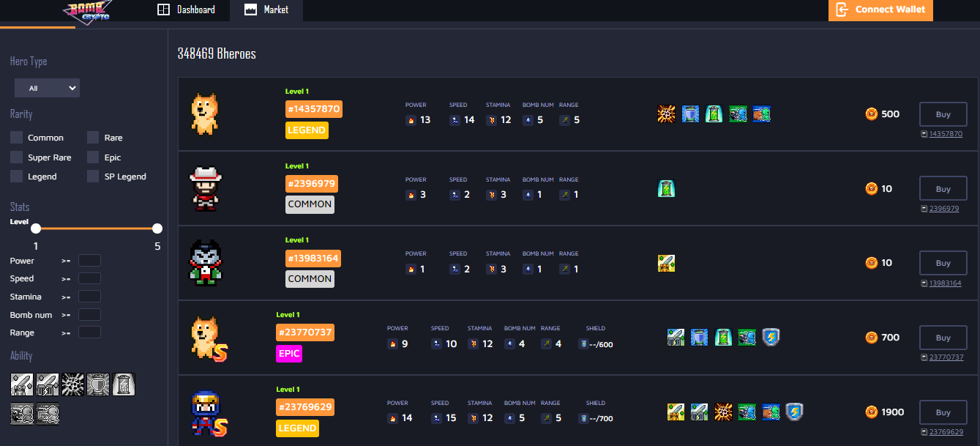Select the sword-with-lightning-chest ability filter icon
The image size is (980, 446).
coord(48,384)
